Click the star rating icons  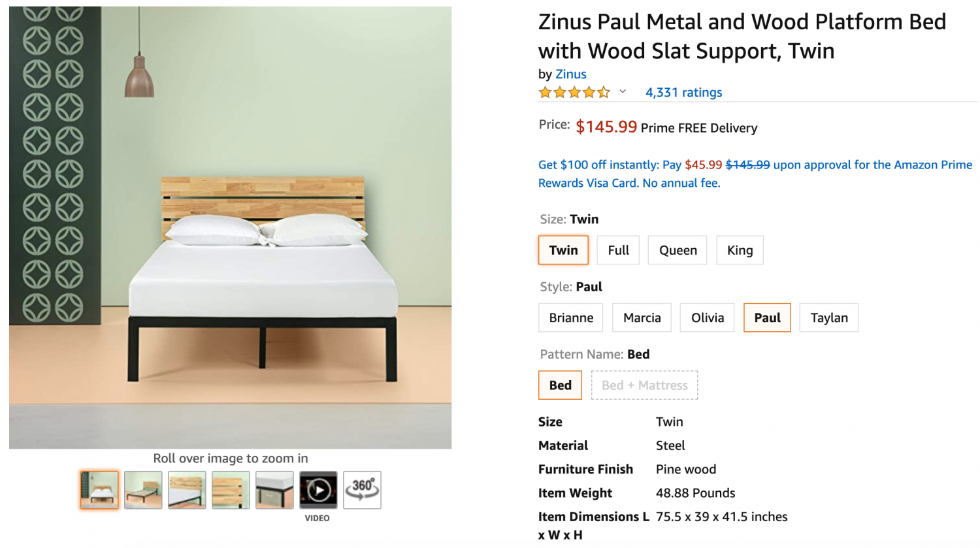point(574,93)
